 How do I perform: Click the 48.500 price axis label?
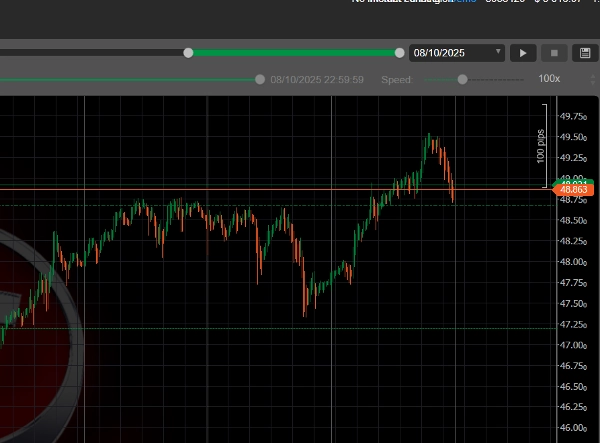(573, 220)
